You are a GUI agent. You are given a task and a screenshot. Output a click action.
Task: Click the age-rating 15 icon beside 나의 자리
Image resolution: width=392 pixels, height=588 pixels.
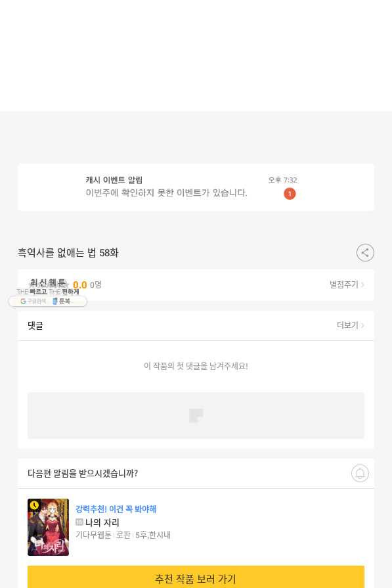(x=79, y=522)
